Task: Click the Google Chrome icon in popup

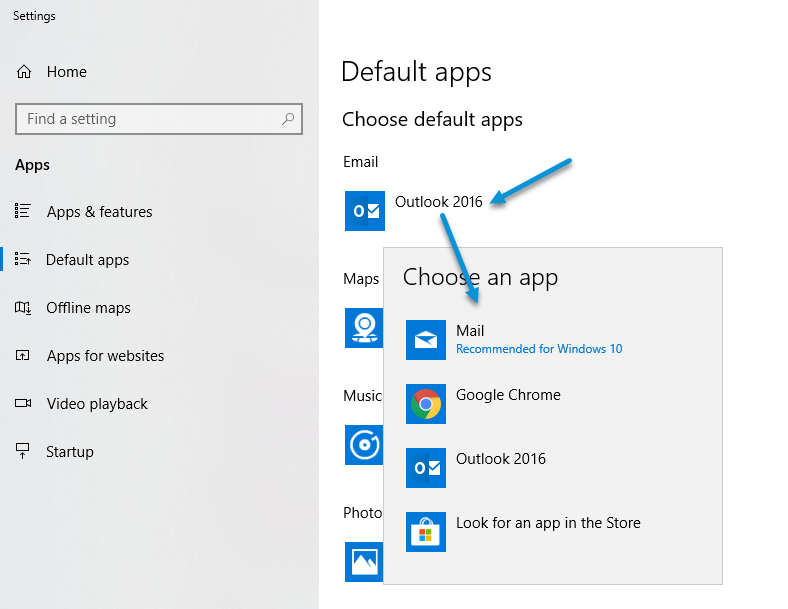Action: (x=426, y=403)
